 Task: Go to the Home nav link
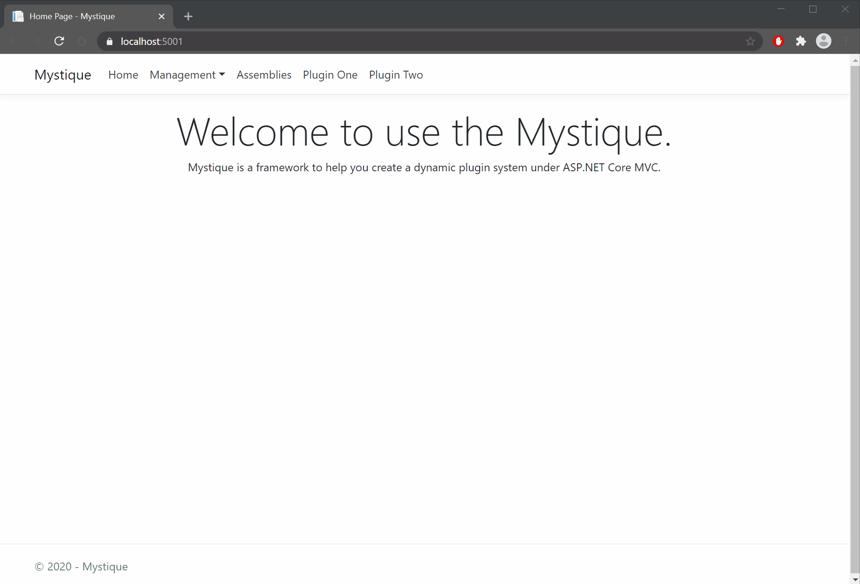pyautogui.click(x=123, y=75)
